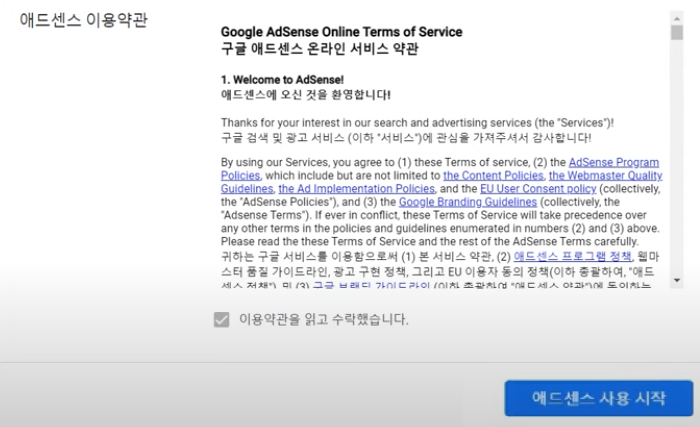Open the AdSense Program Policies link
The image size is (700, 427).
tap(613, 163)
